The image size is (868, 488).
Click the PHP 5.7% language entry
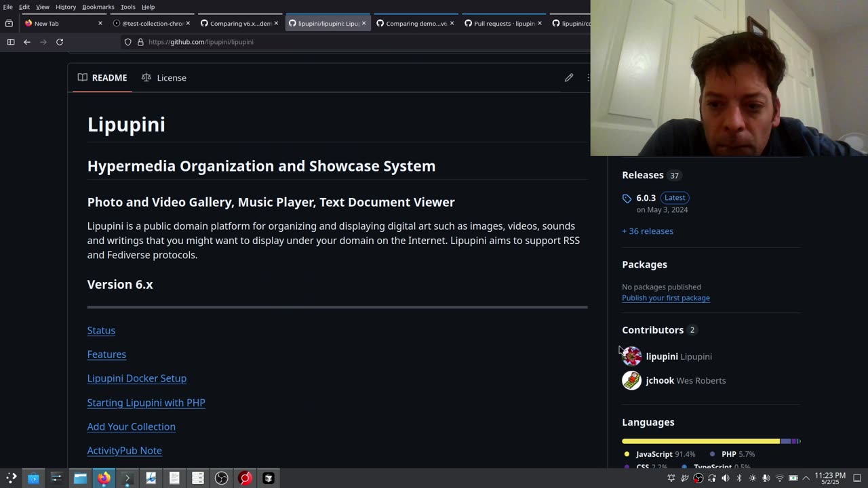tap(732, 454)
